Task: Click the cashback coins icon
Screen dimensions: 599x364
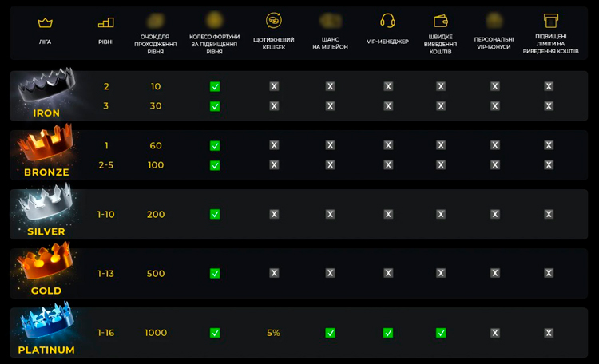Action: coord(274,20)
